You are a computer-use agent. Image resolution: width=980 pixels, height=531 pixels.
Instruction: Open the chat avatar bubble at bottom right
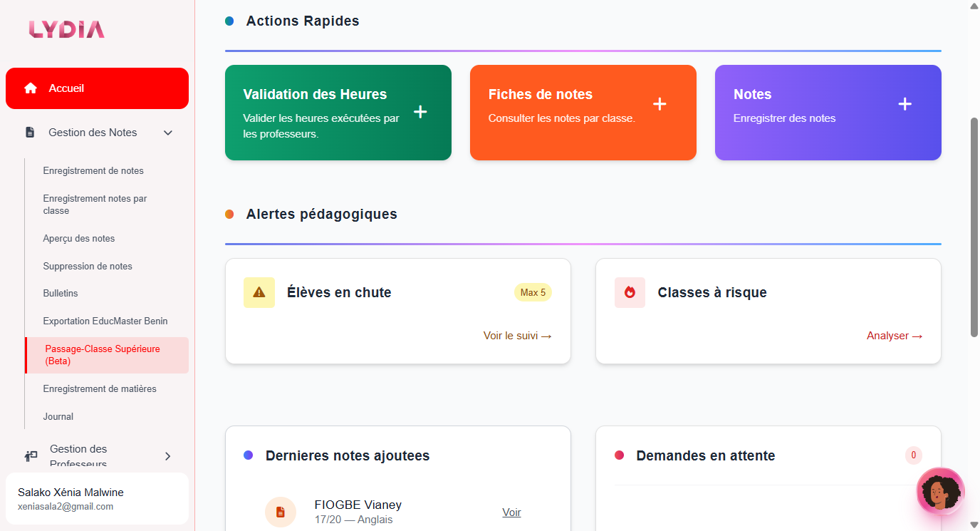(x=940, y=491)
